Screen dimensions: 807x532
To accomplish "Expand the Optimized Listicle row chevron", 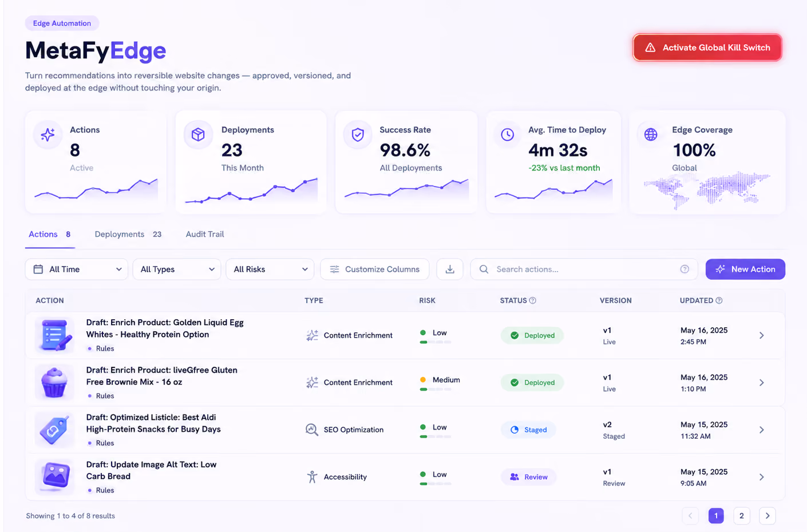I will point(762,430).
